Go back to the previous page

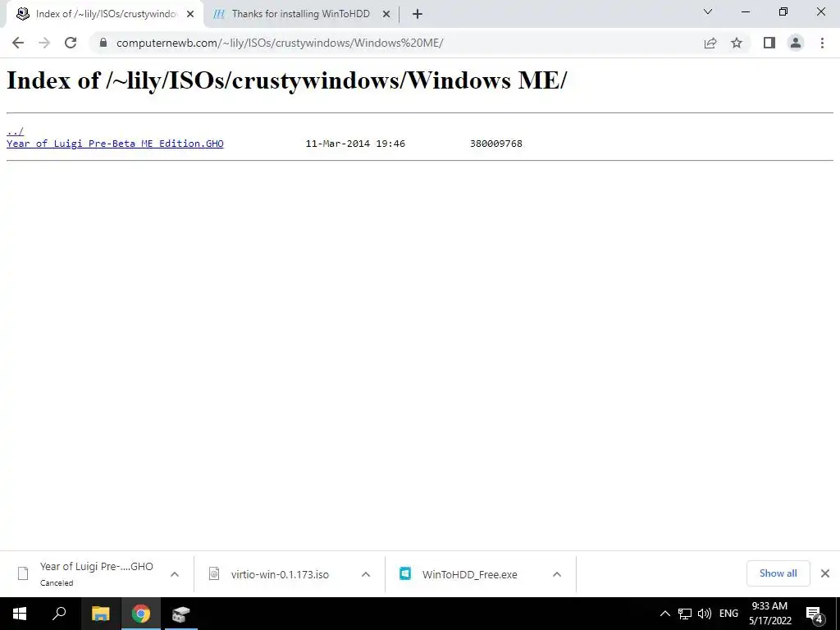[x=18, y=43]
